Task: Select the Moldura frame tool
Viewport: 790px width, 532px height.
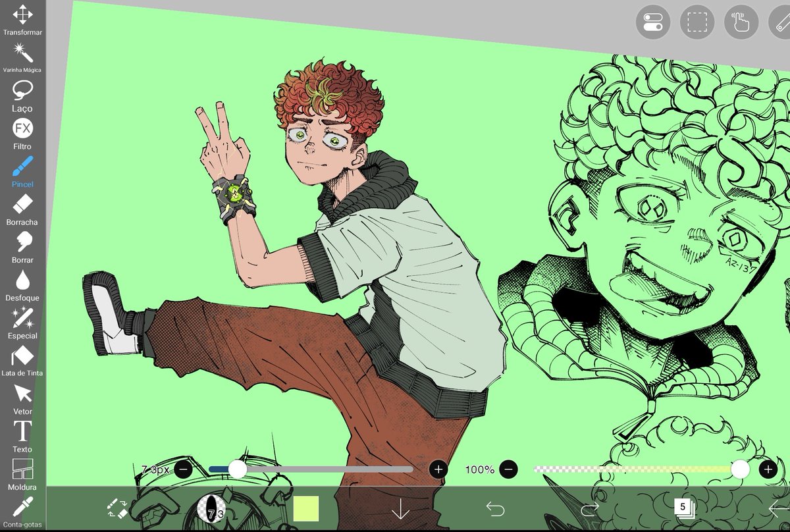Action: coord(22,475)
